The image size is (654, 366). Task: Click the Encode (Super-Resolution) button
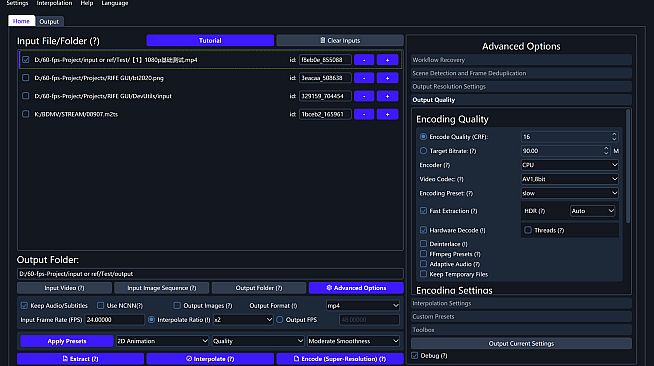(340, 358)
